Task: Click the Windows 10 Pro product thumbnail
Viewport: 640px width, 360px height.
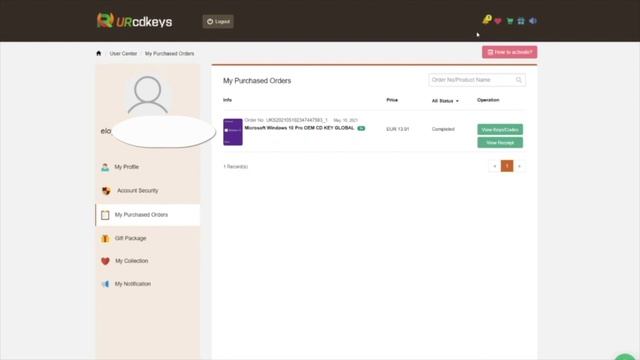Action: click(x=233, y=132)
